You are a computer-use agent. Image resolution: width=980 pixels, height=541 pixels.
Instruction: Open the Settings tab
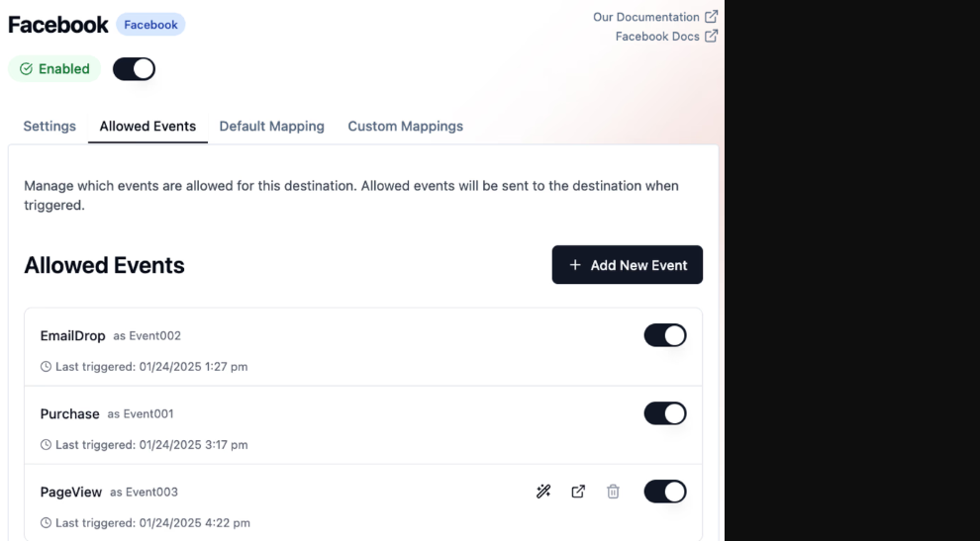pos(49,127)
